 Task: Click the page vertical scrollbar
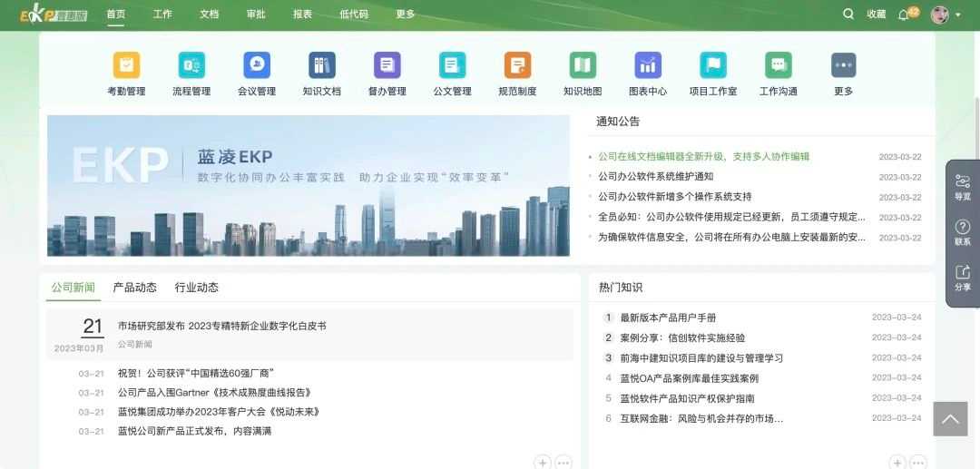coord(977,128)
